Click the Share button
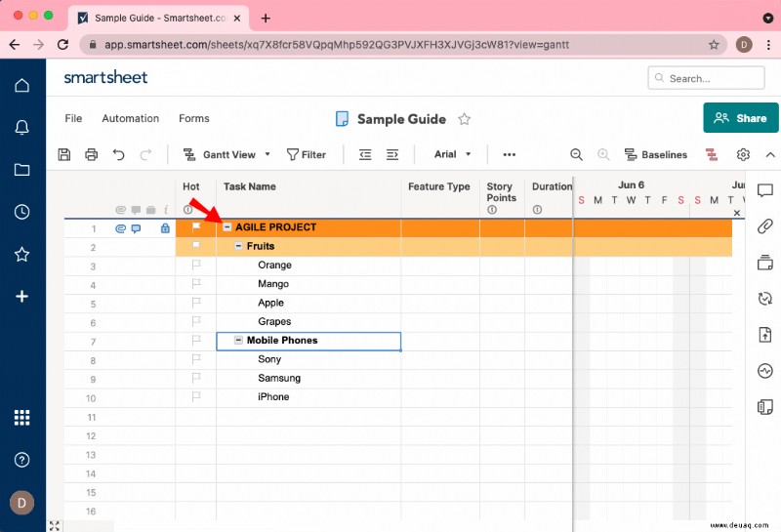781x532 pixels. pos(741,118)
